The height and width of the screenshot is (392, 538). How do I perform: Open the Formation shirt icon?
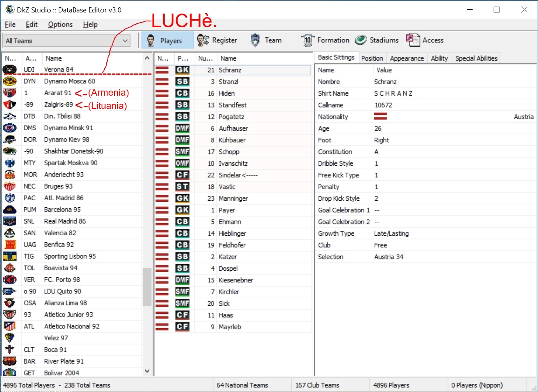308,40
